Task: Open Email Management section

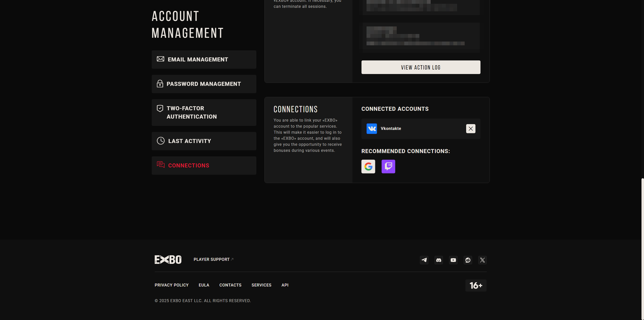Action: pos(204,59)
